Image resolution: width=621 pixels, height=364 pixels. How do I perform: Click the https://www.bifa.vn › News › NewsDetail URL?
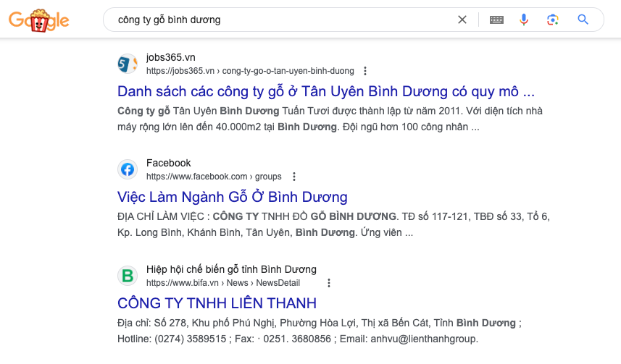point(223,283)
